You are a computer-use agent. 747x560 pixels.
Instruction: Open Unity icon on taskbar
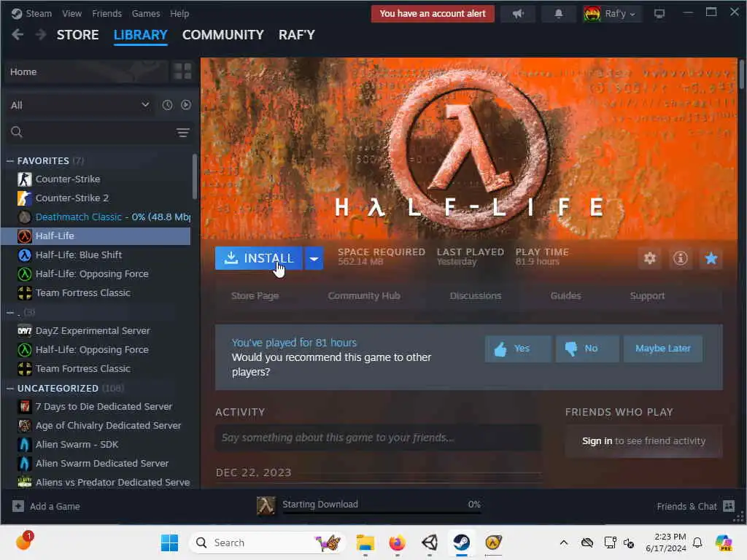[x=430, y=542]
